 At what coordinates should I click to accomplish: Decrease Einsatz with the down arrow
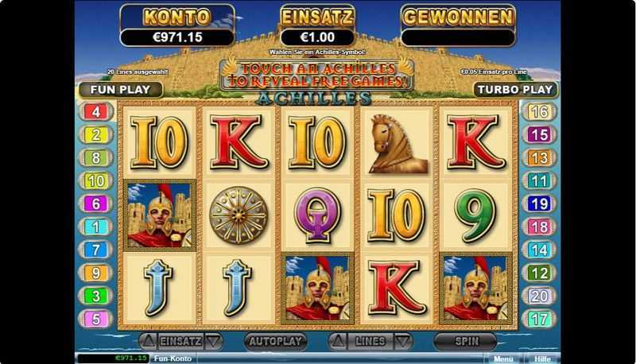click(213, 342)
